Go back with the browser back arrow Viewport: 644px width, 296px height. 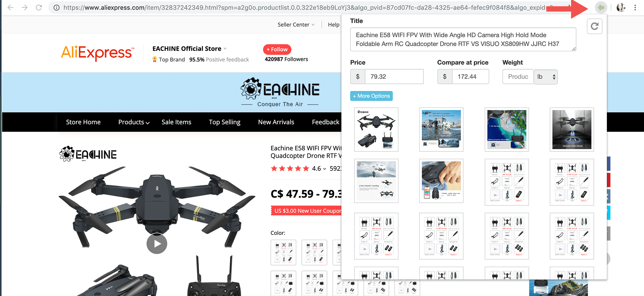[10, 7]
